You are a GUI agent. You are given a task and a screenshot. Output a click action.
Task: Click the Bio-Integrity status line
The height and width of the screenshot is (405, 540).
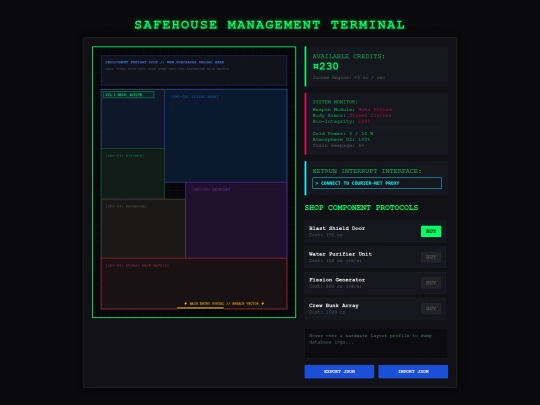pos(341,121)
